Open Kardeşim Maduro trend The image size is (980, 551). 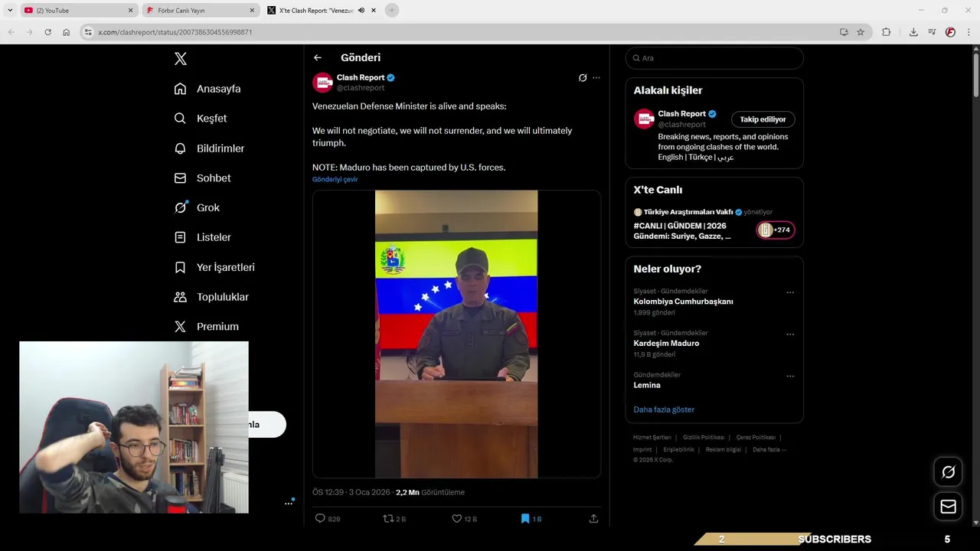[666, 344]
